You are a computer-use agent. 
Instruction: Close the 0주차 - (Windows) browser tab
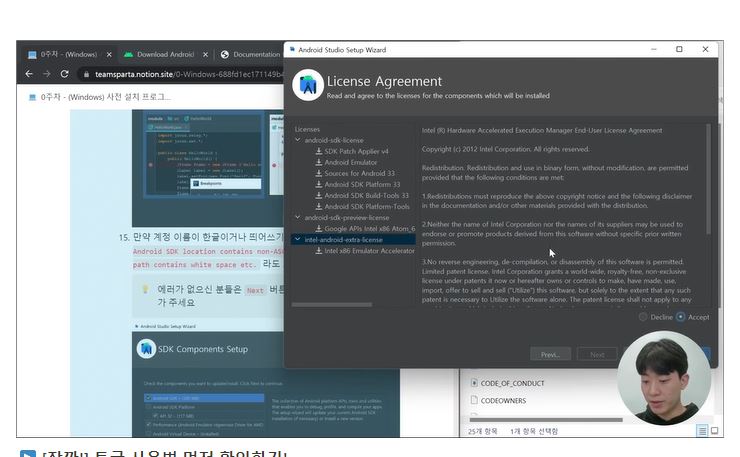coord(109,54)
